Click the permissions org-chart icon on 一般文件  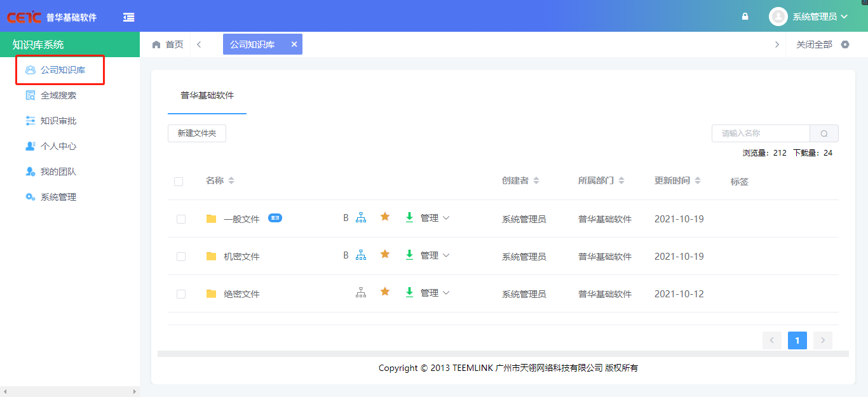click(x=360, y=217)
